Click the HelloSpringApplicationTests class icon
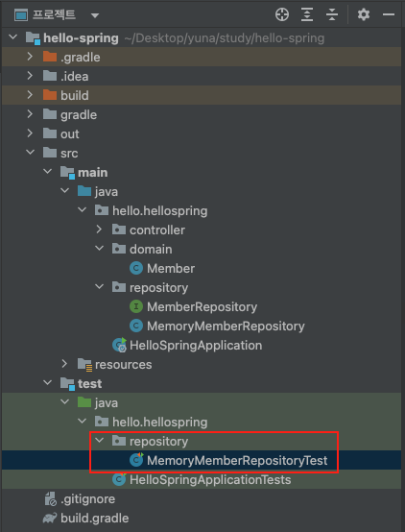405x532 pixels. (119, 479)
